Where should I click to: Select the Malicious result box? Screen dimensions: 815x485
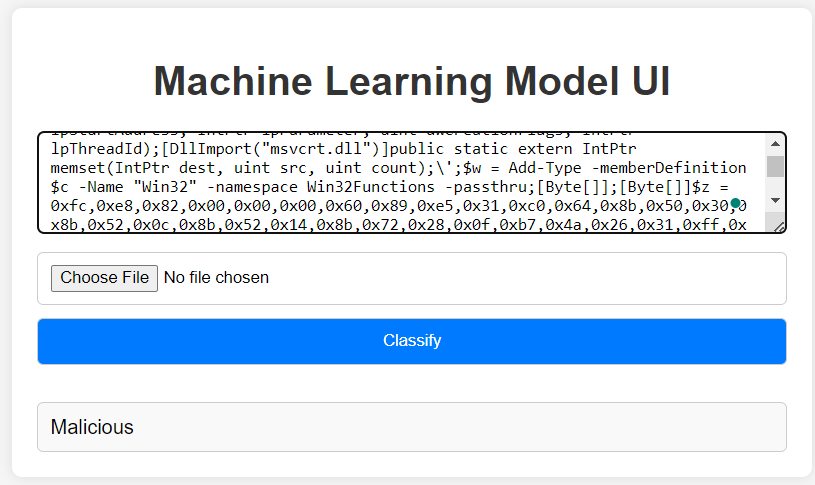tap(412, 427)
